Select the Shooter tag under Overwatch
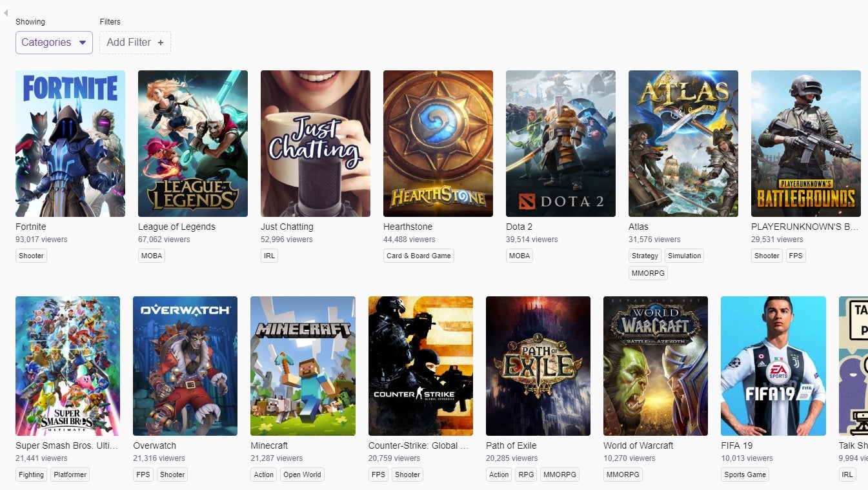Viewport: 868px width, 490px height. click(x=172, y=475)
